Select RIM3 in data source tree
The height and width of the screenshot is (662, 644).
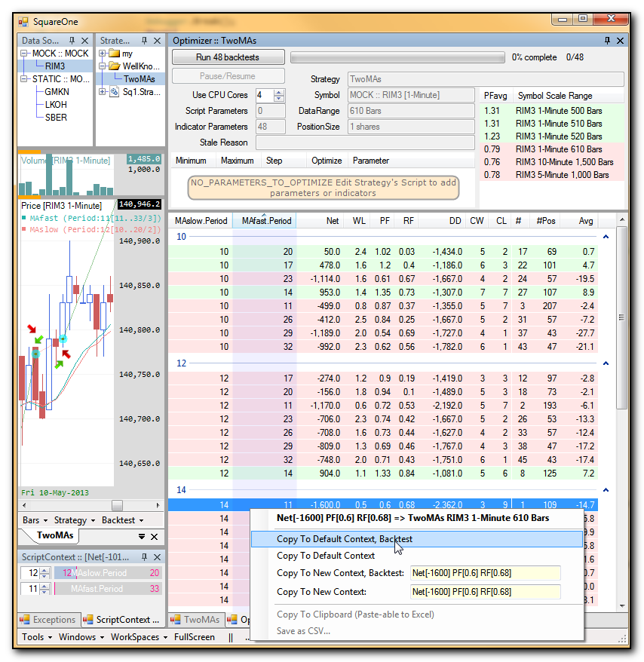click(55, 66)
